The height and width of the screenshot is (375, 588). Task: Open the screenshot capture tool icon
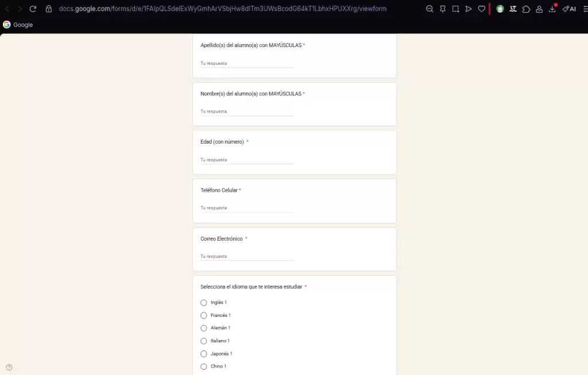tap(455, 9)
